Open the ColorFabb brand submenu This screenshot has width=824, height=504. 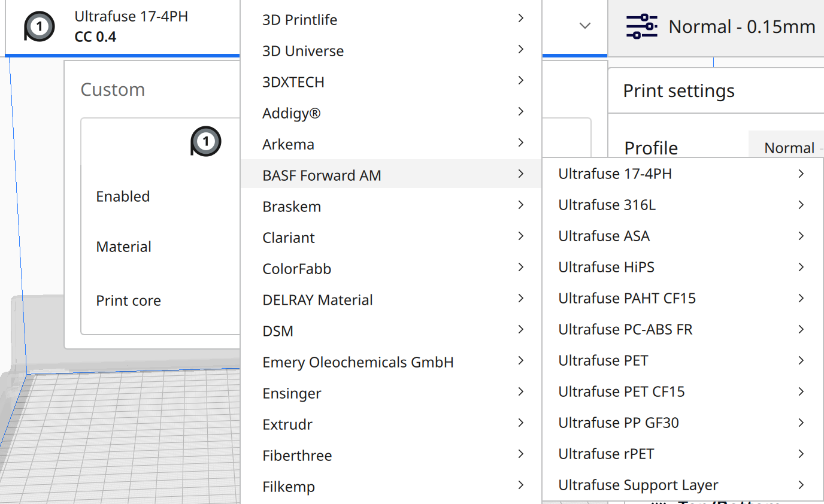click(x=391, y=268)
